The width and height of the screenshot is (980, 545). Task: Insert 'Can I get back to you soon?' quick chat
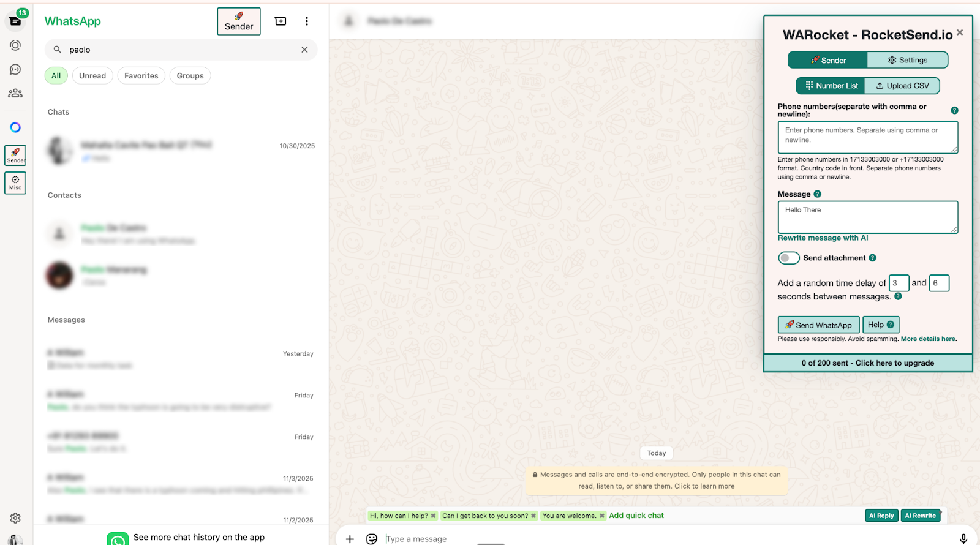tap(485, 516)
